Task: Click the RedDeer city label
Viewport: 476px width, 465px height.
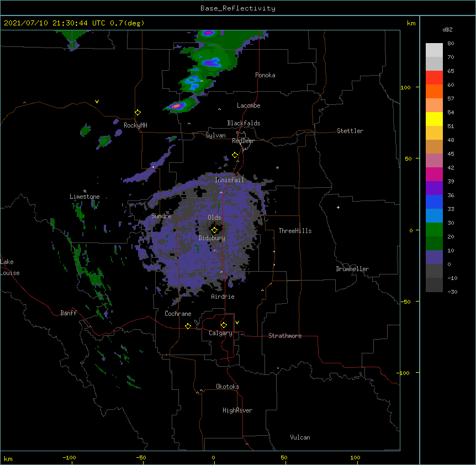Action: 243,141
